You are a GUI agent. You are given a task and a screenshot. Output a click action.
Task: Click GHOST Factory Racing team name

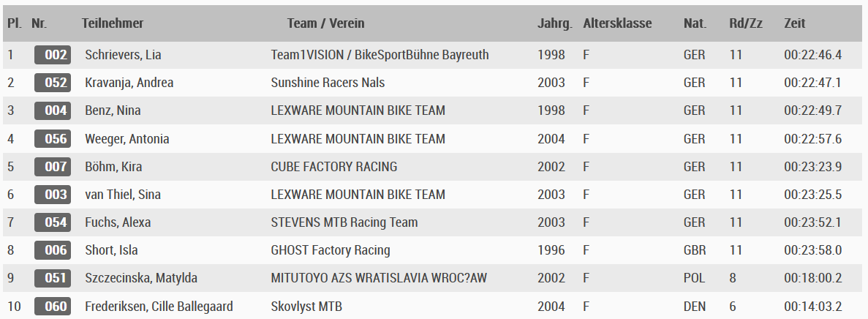331,249
